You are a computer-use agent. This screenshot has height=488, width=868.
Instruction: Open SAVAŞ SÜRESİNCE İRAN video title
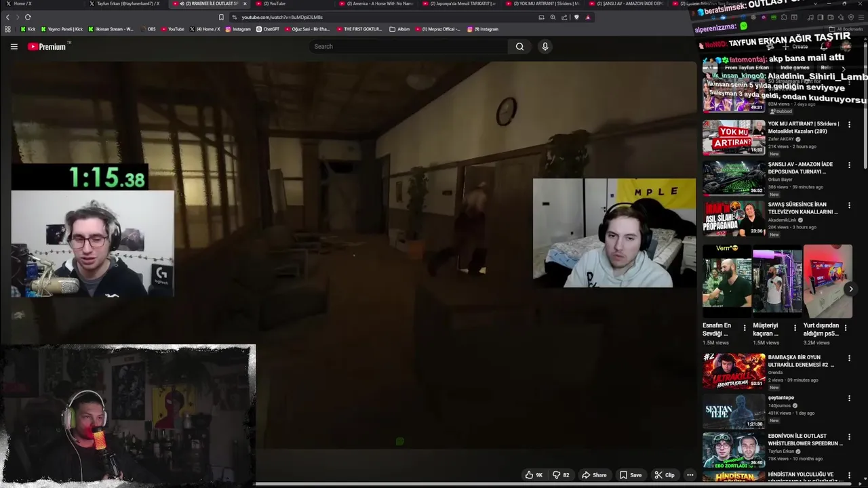pyautogui.click(x=803, y=208)
